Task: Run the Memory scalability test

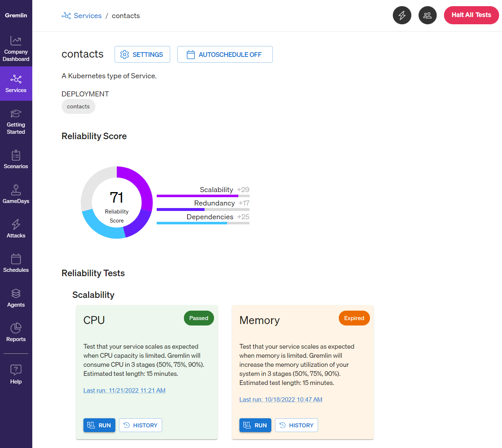Action: tap(255, 425)
